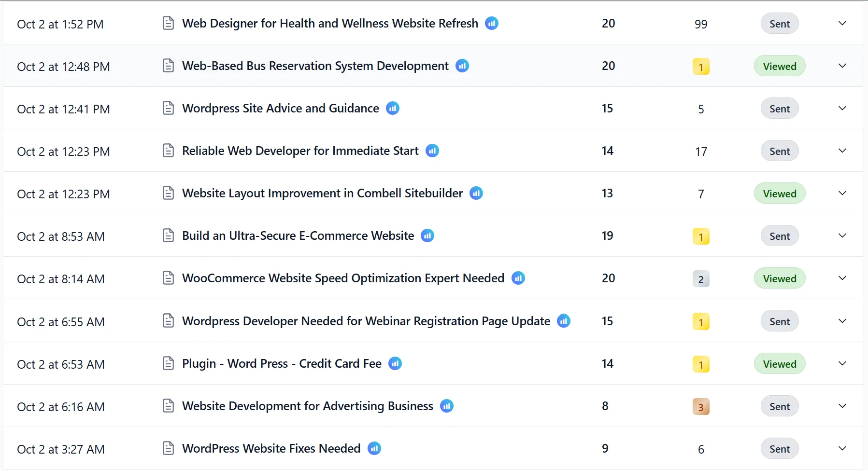Open the Web-Based Bus Reservation System Development proposal
Viewport: 868px width, 470px height.
click(315, 66)
